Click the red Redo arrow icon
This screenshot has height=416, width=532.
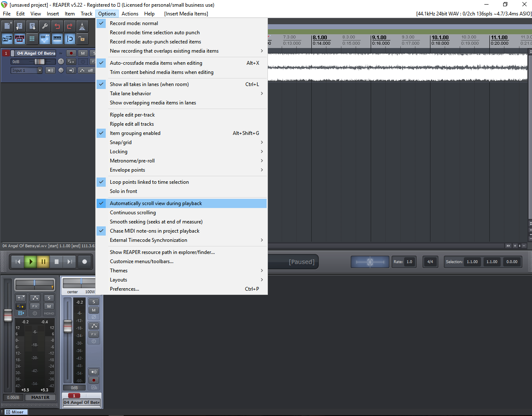(x=70, y=26)
